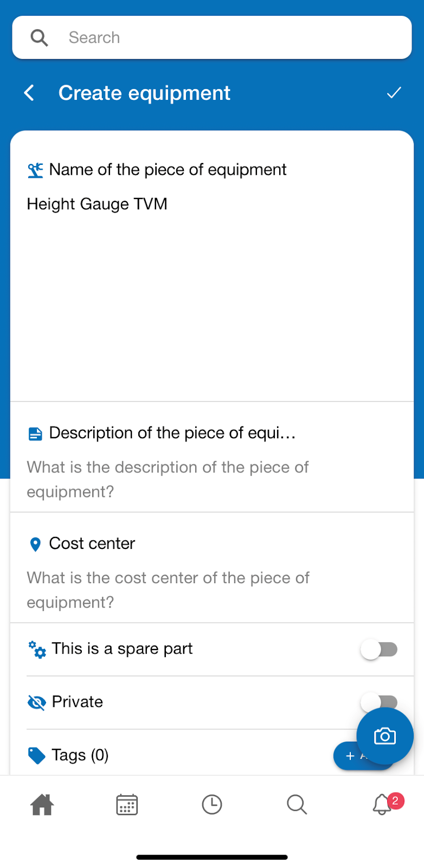Screen dimensions: 424x868
Task: Switch to the calendar tab
Action: point(127,805)
